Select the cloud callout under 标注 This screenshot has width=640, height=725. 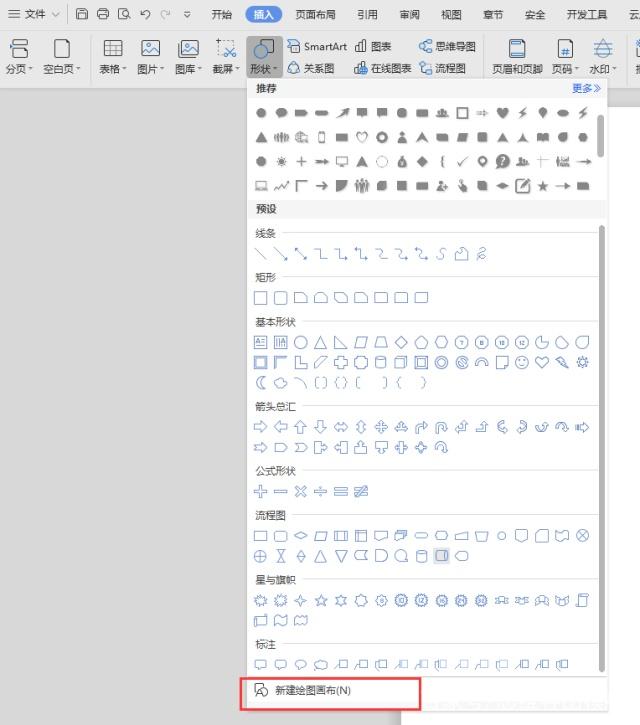point(321,664)
